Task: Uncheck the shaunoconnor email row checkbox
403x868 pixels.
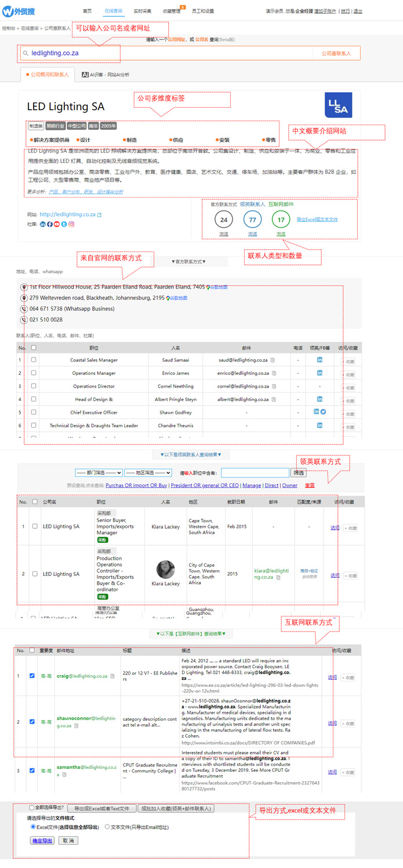Action: click(x=32, y=722)
